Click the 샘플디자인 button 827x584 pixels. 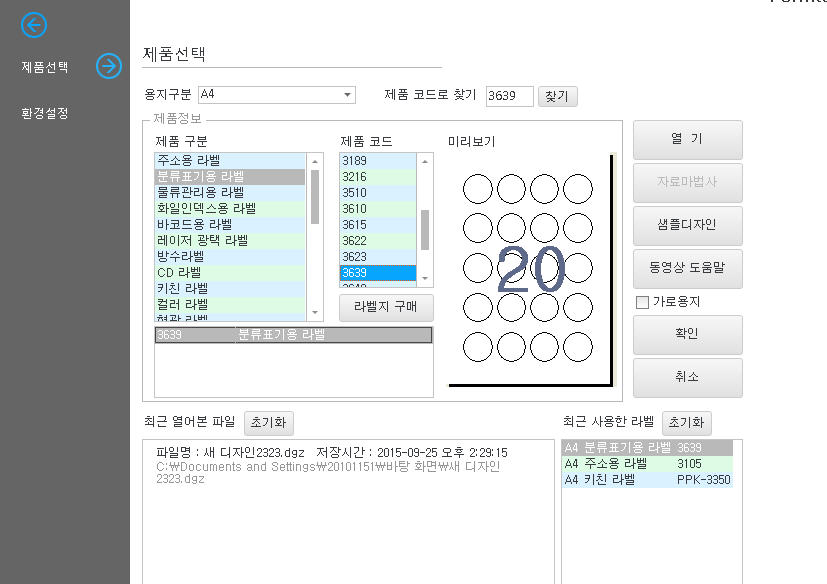(x=687, y=225)
